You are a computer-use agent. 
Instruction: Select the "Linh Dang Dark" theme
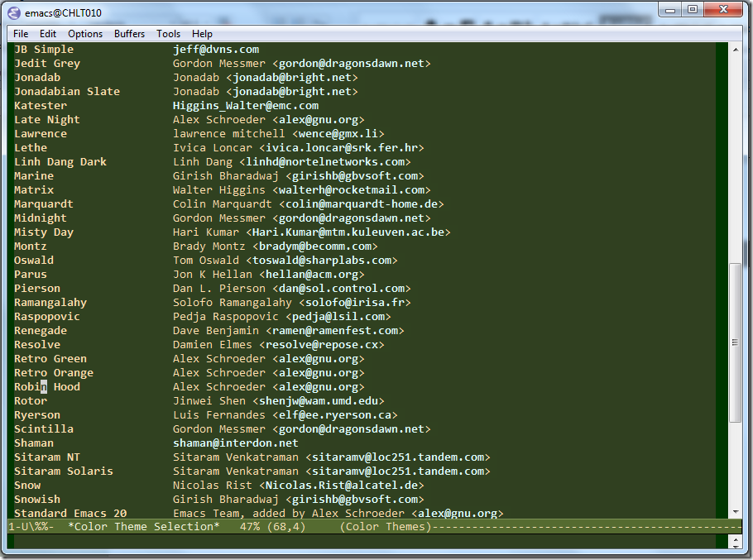click(x=60, y=162)
